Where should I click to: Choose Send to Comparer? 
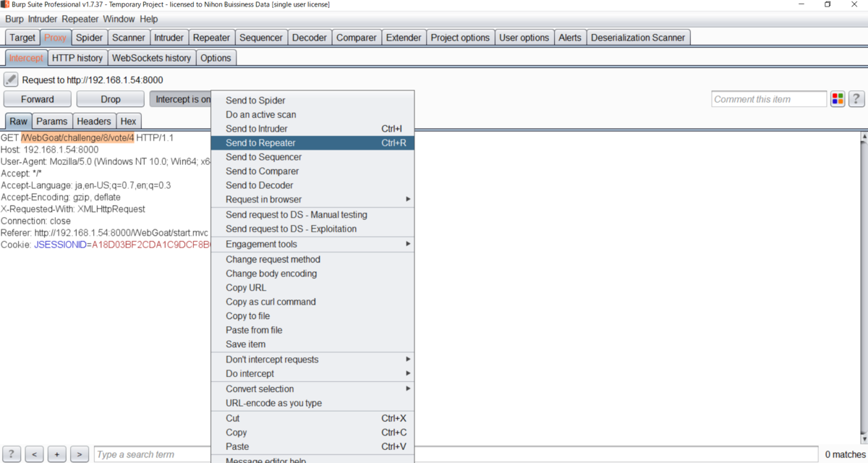[312, 171]
